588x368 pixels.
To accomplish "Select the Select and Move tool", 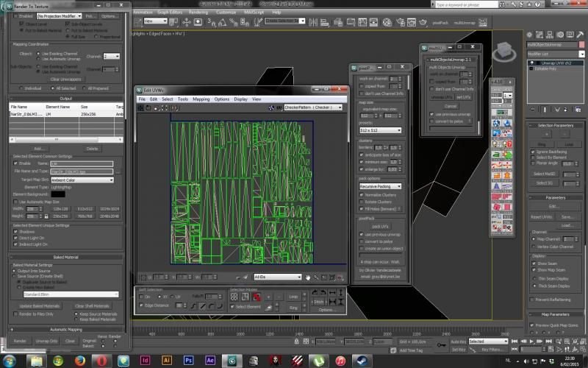I will (187, 22).
